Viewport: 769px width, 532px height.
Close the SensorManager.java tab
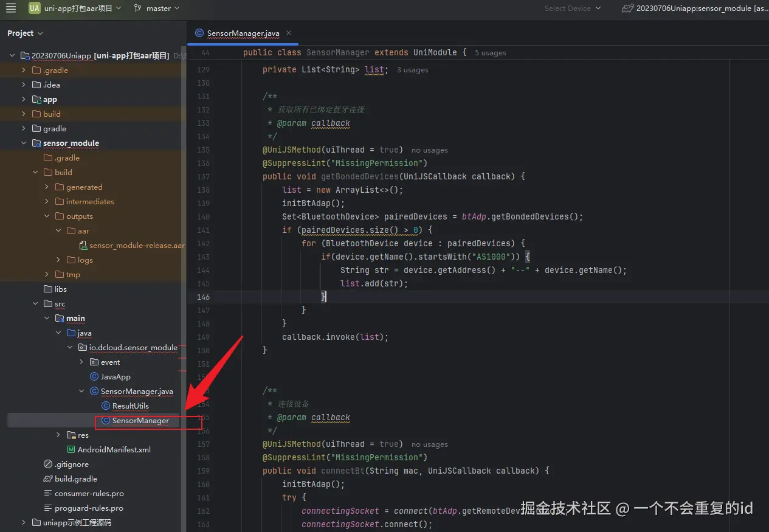pos(289,33)
